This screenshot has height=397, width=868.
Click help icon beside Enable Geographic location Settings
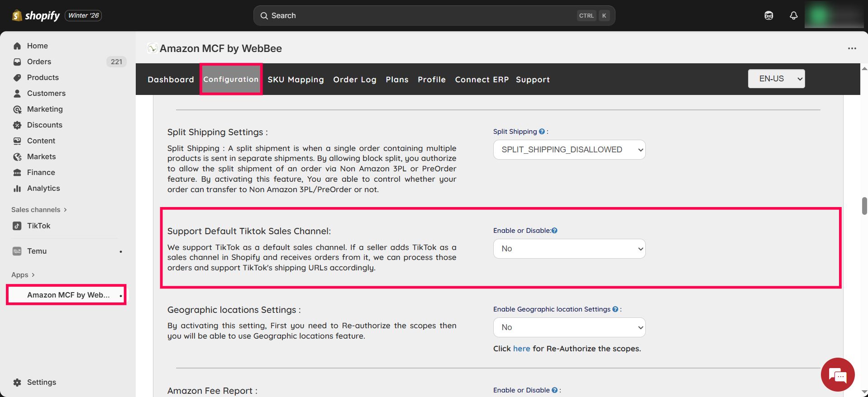[615, 309]
